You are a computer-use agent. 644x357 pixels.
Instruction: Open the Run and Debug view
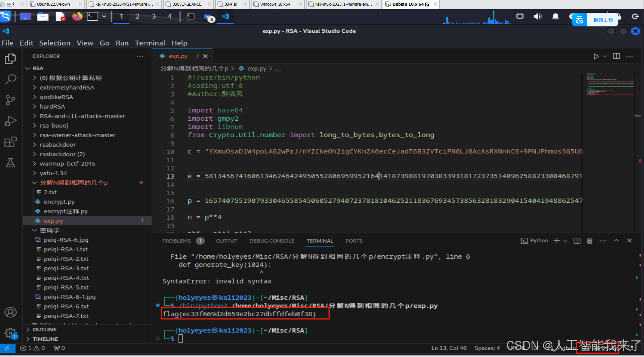tap(11, 121)
